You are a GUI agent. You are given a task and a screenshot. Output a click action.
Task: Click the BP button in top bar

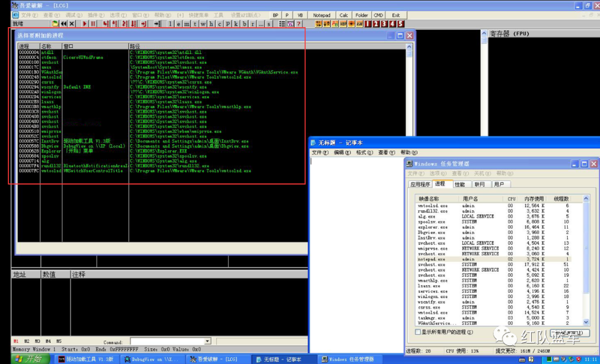point(276,16)
